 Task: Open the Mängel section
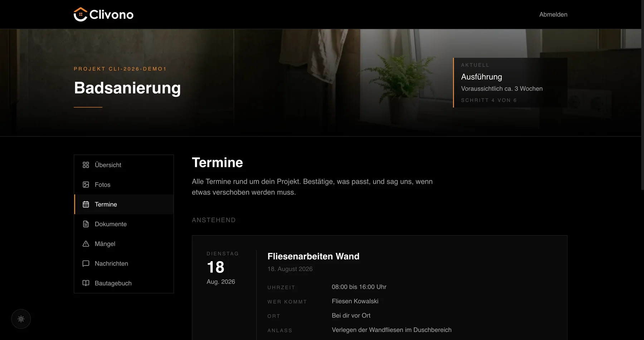pos(124,244)
